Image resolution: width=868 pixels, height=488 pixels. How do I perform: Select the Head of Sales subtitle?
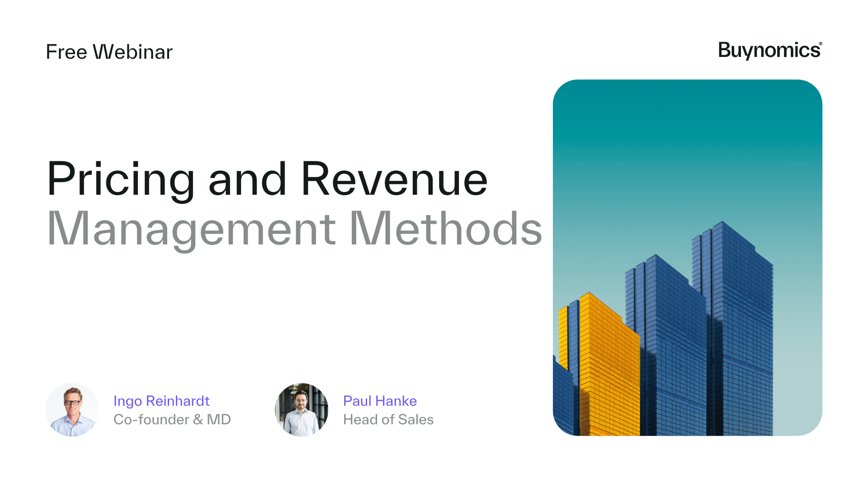388,419
